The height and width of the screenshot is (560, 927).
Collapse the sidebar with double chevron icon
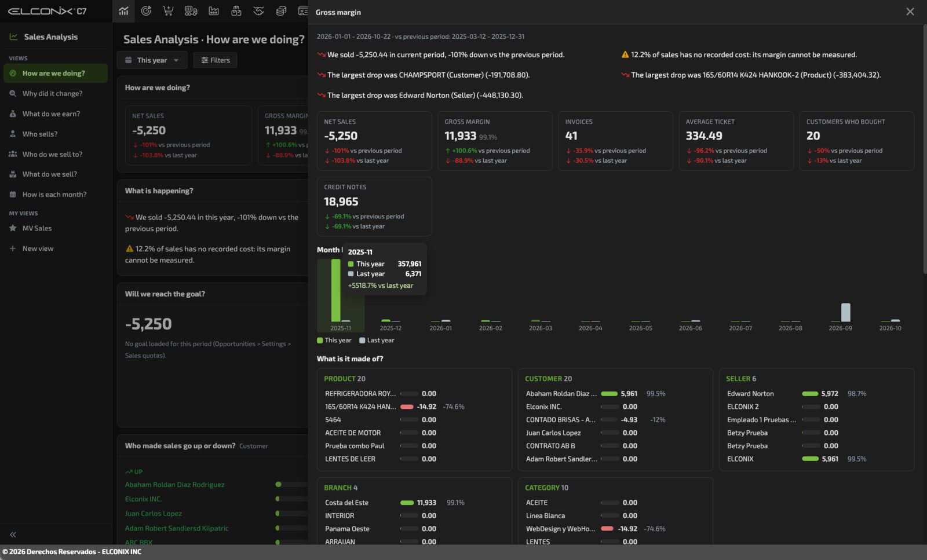[13, 535]
